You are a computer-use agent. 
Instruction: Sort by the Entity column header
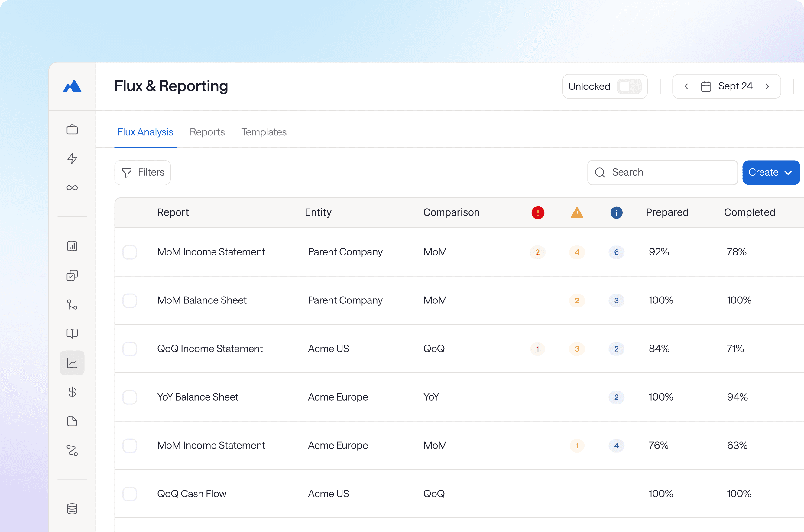(x=318, y=212)
